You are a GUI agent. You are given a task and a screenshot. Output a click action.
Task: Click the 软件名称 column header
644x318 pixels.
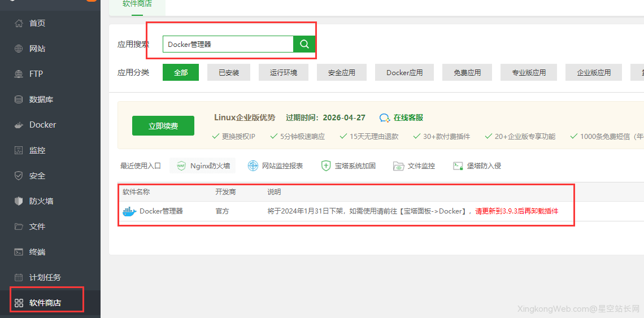136,192
